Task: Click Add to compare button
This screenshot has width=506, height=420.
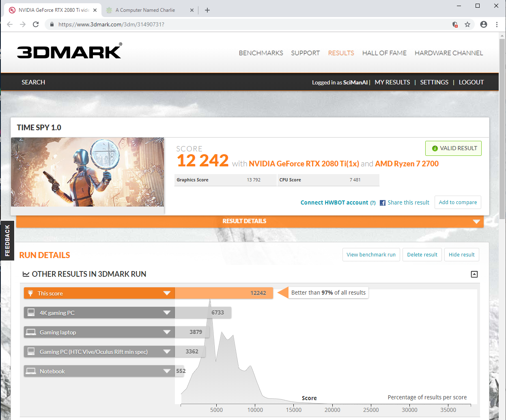Action: pyautogui.click(x=458, y=202)
